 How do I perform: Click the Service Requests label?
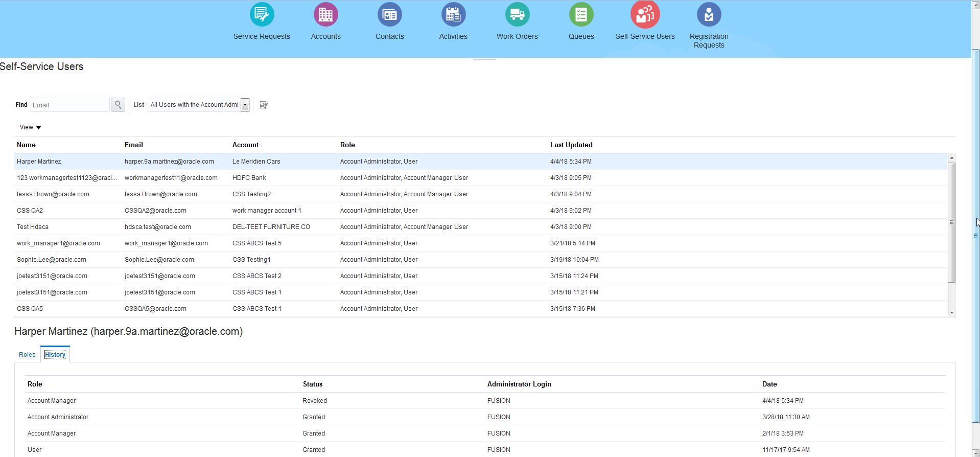pyautogui.click(x=262, y=36)
